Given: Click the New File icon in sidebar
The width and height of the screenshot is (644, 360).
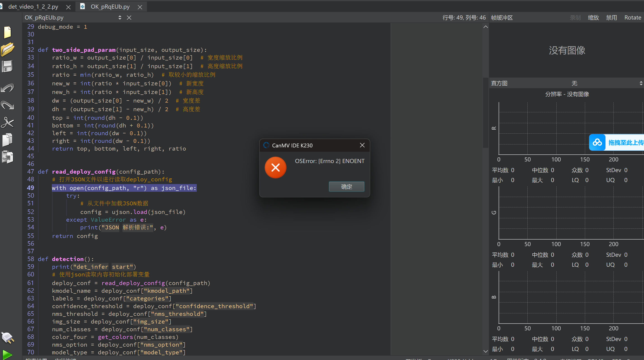Looking at the screenshot, I should [7, 32].
